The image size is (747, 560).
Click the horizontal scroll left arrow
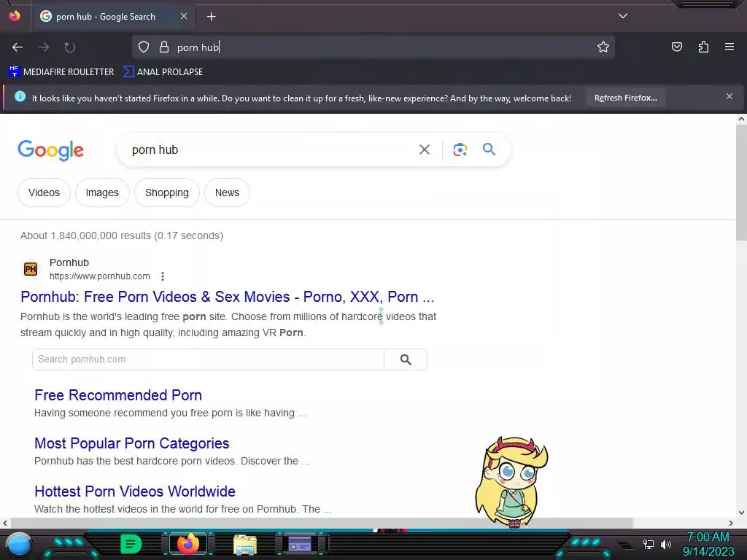[5, 523]
